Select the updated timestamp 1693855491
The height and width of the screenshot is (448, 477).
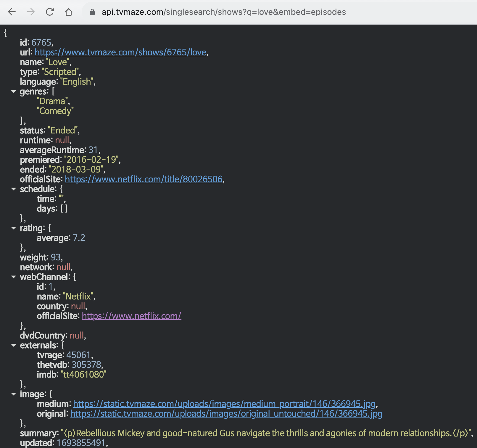click(81, 443)
